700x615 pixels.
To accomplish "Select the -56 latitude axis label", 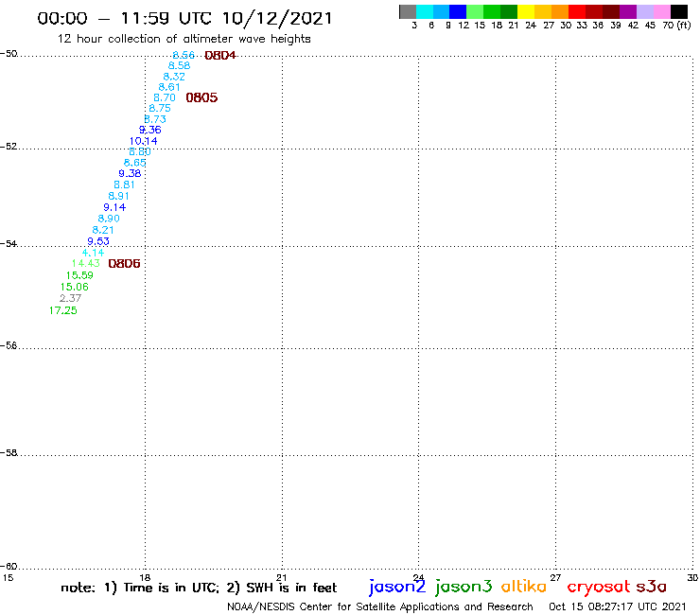I will pos(9,345).
